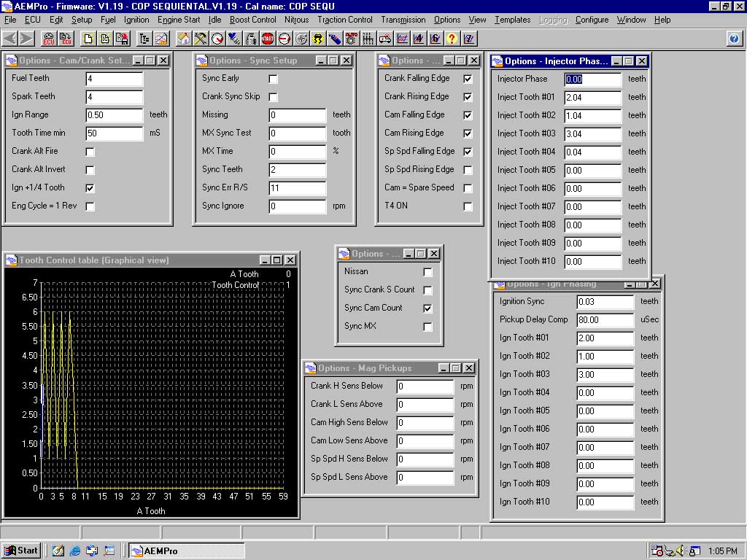Screen dimensions: 747x560
Task: Click the house icon in the toolbar
Action: 183,39
